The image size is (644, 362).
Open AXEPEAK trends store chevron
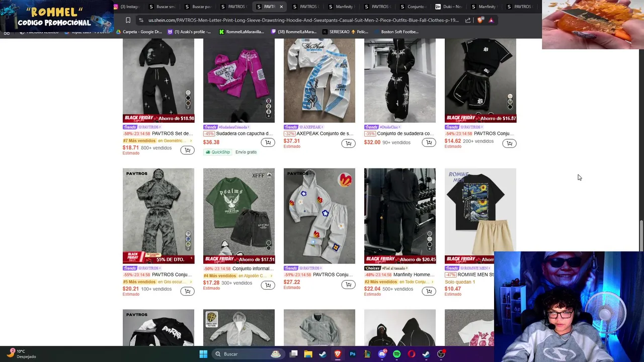tap(323, 127)
